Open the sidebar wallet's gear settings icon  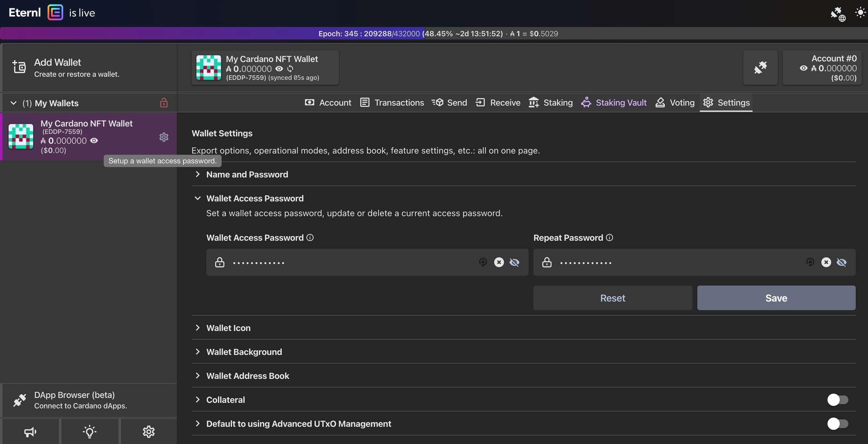pyautogui.click(x=164, y=137)
